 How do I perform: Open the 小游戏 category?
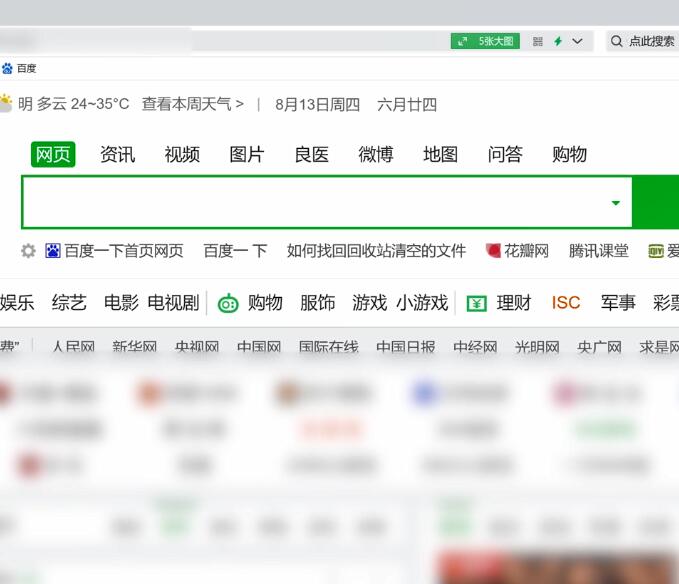[422, 302]
